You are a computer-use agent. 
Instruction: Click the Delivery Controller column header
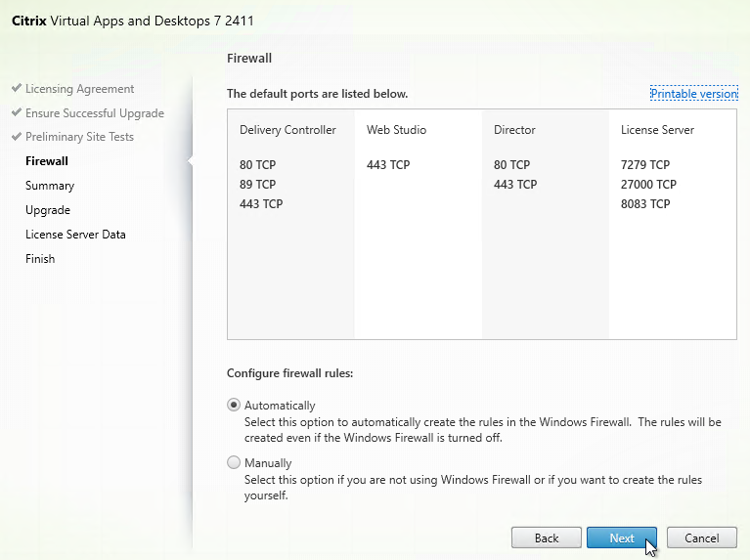287,130
